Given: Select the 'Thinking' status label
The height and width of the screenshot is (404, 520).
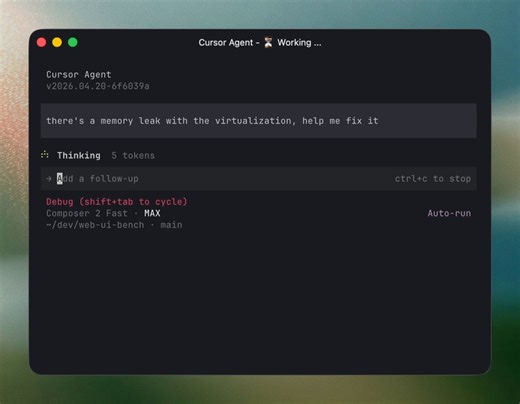Looking at the screenshot, I should pos(79,155).
